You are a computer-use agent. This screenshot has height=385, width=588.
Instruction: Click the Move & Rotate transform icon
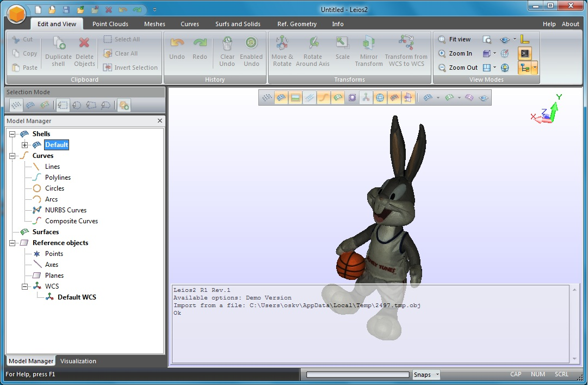pyautogui.click(x=282, y=43)
